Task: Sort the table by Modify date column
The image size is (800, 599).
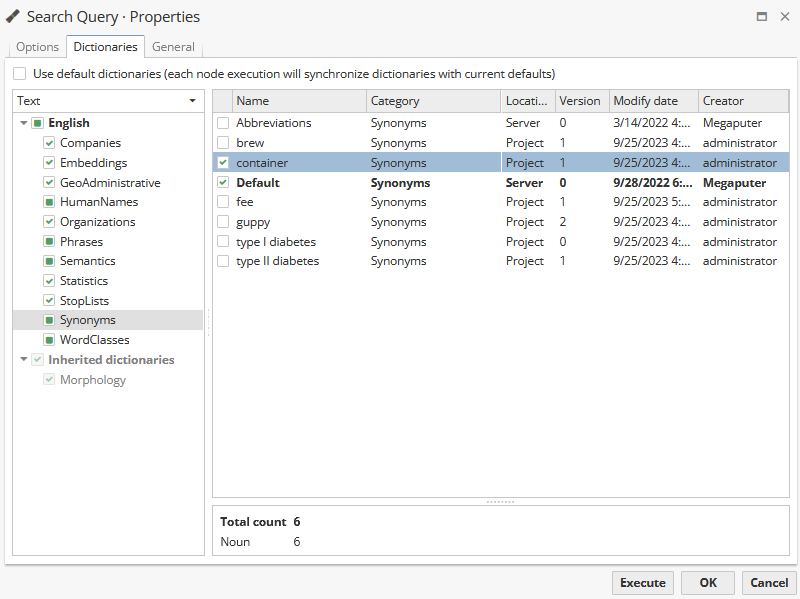Action: [645, 101]
